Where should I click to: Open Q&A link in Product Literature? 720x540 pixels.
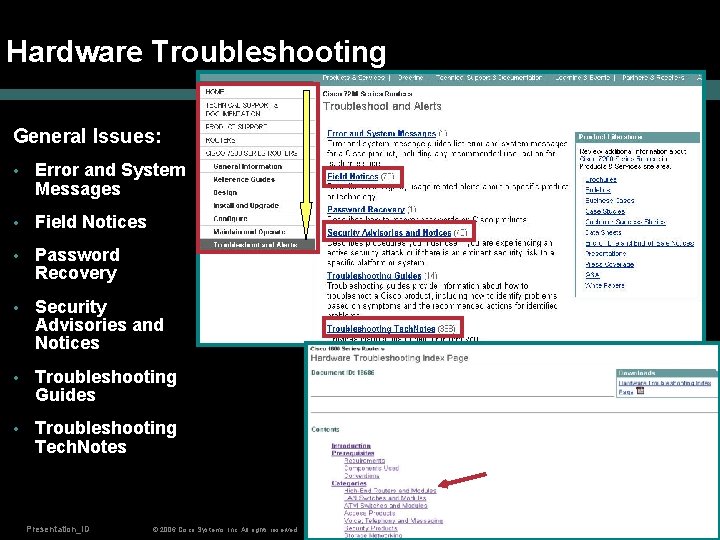coord(592,275)
